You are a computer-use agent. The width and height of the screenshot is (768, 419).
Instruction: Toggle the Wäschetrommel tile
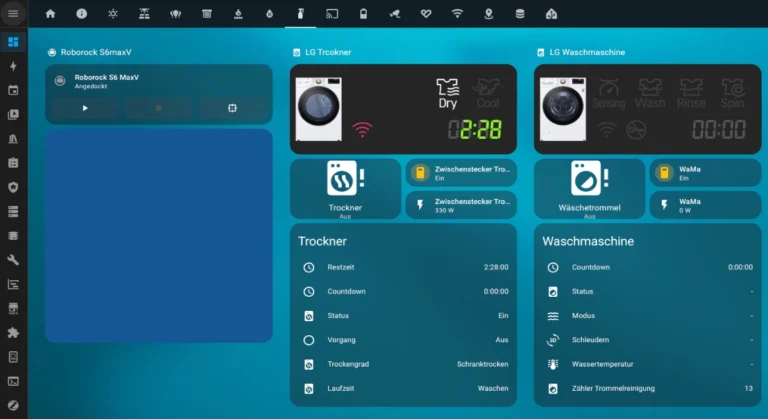pos(589,188)
